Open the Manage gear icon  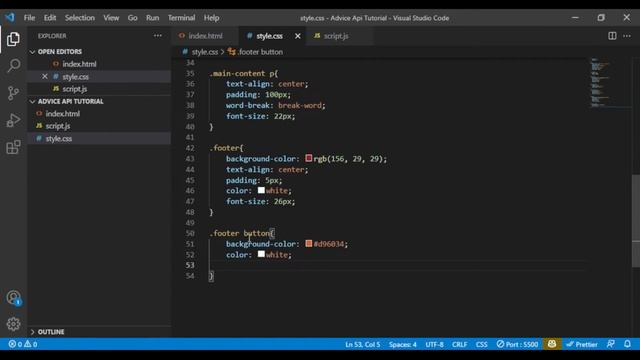coord(13,324)
